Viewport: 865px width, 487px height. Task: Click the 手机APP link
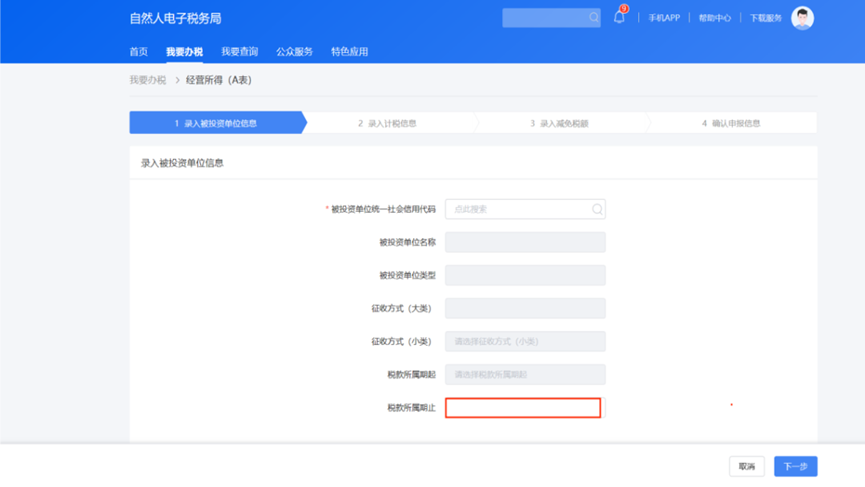click(x=664, y=18)
